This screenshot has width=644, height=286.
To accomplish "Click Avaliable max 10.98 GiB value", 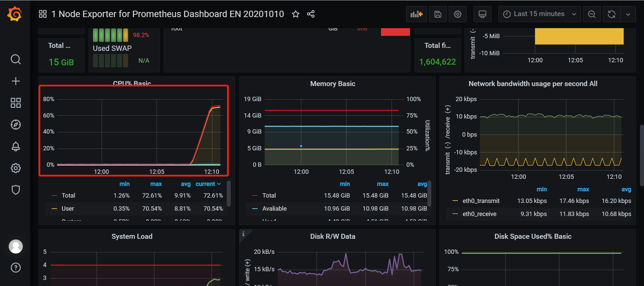I will [375, 209].
